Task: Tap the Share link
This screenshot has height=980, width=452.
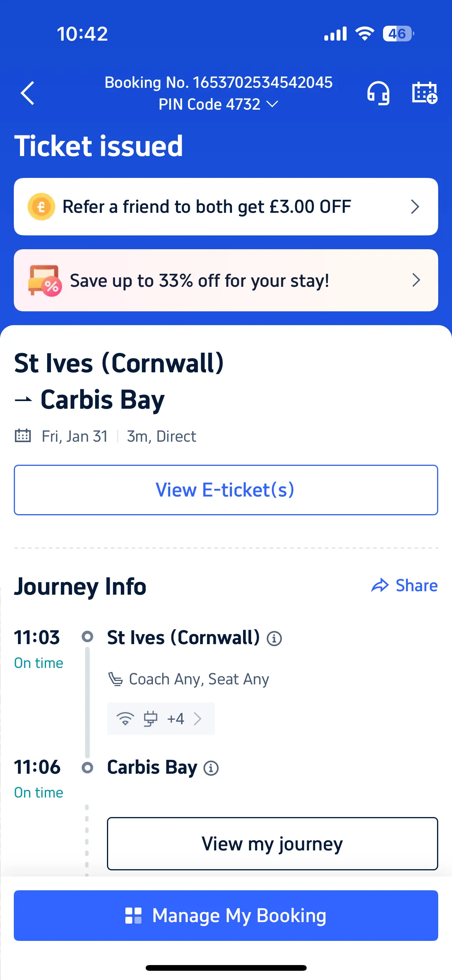Action: coord(416,585)
